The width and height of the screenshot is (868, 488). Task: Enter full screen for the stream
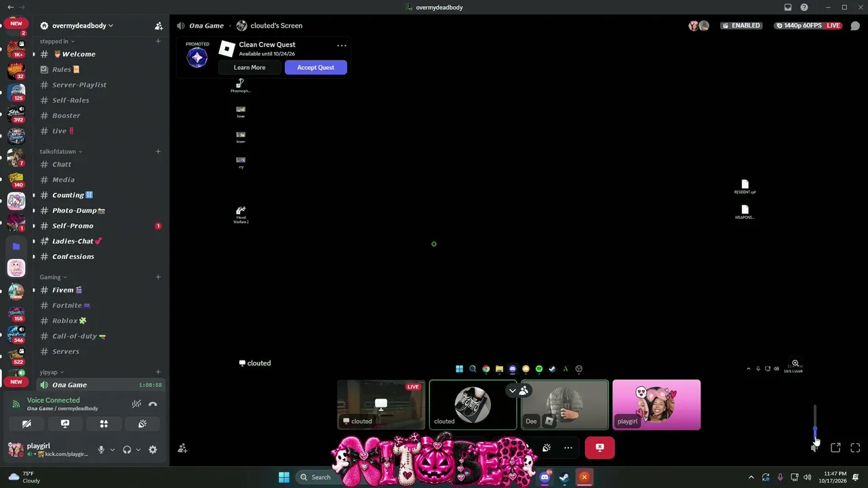pos(855,447)
